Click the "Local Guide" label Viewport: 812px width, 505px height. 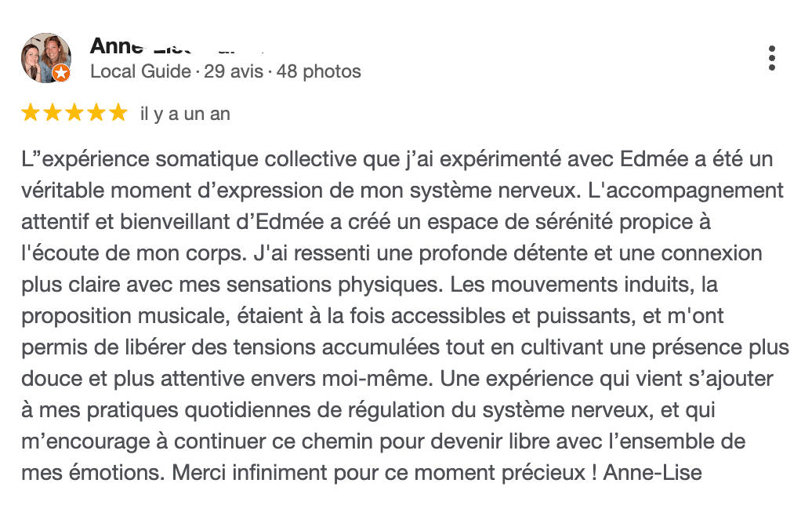click(140, 71)
